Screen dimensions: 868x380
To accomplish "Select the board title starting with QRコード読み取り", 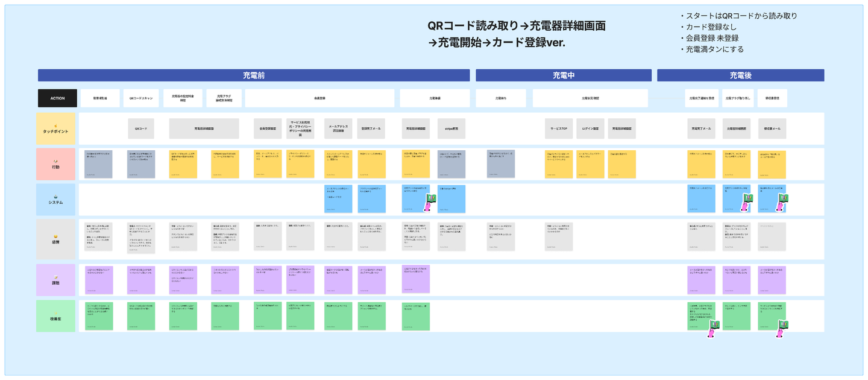I will pos(517,34).
